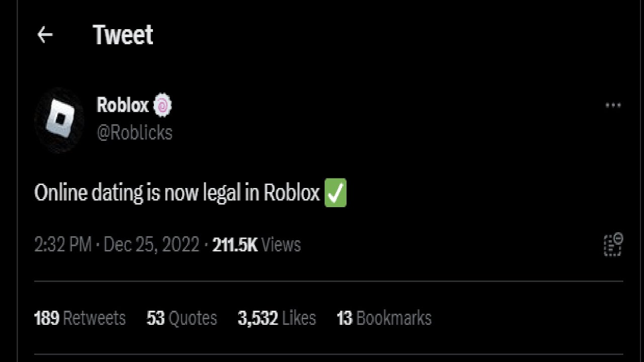
Task: Click the 13 Bookmarks count
Action: pyautogui.click(x=384, y=318)
